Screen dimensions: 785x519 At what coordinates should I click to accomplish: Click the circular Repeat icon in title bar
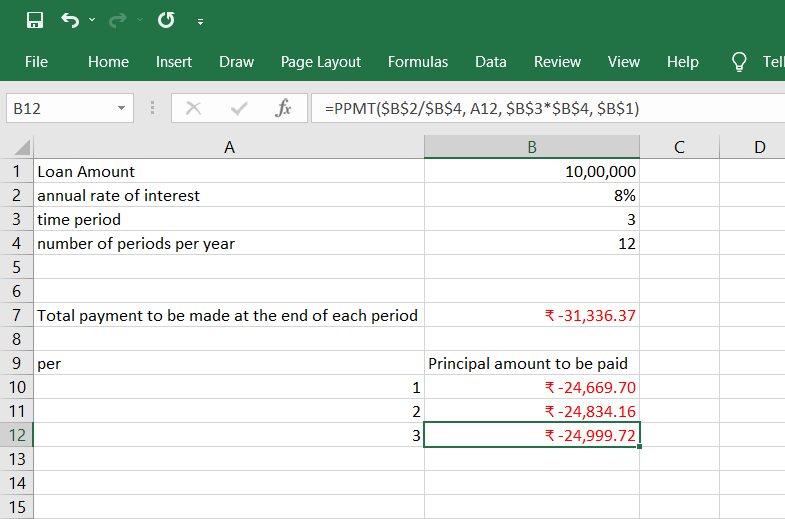(166, 20)
